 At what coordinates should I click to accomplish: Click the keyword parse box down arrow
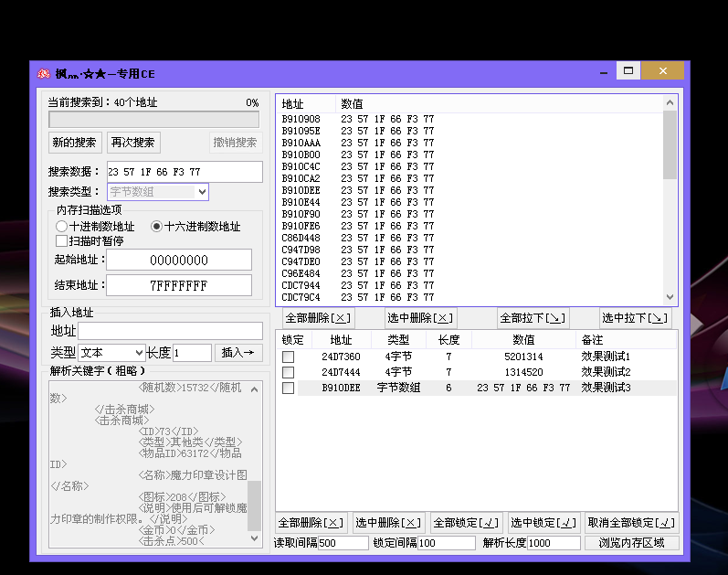(x=255, y=538)
